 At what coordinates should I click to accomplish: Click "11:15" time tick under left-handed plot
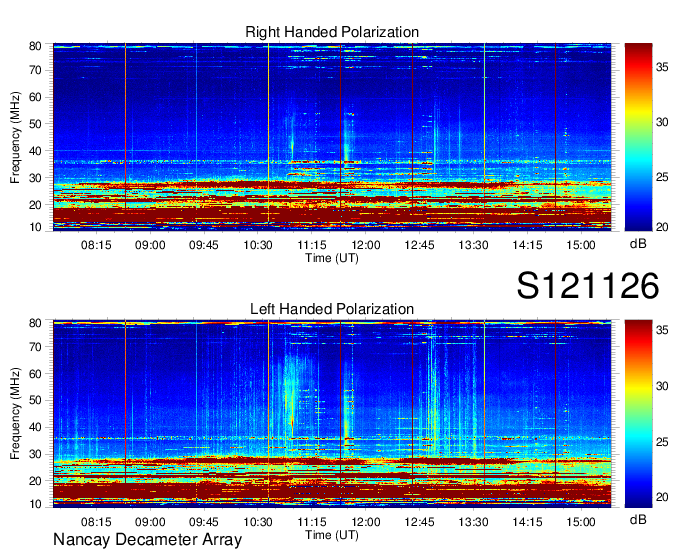[312, 522]
